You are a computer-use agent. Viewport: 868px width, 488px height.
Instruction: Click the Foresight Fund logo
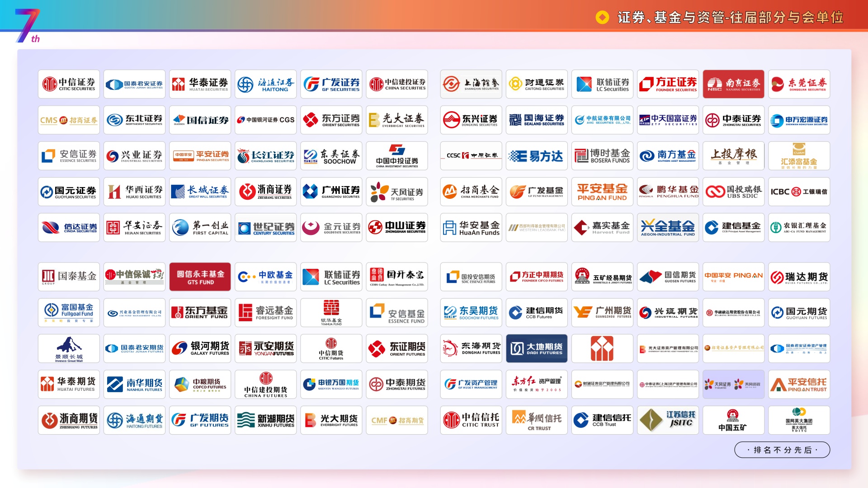(266, 312)
